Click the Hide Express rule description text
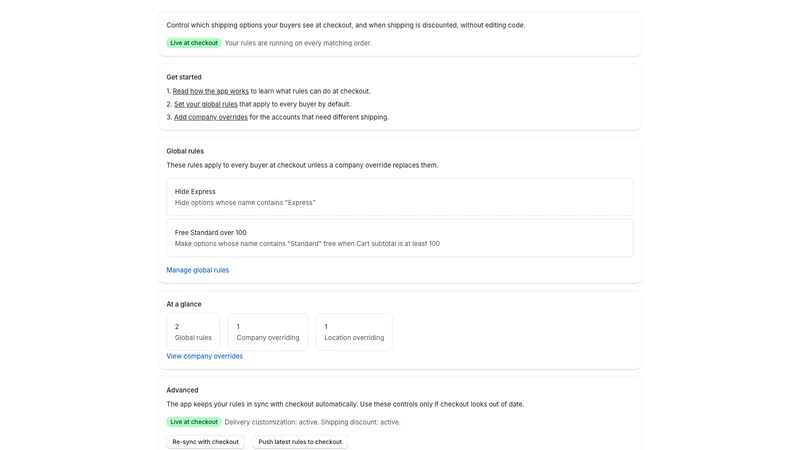The width and height of the screenshot is (800, 450). coord(245,203)
